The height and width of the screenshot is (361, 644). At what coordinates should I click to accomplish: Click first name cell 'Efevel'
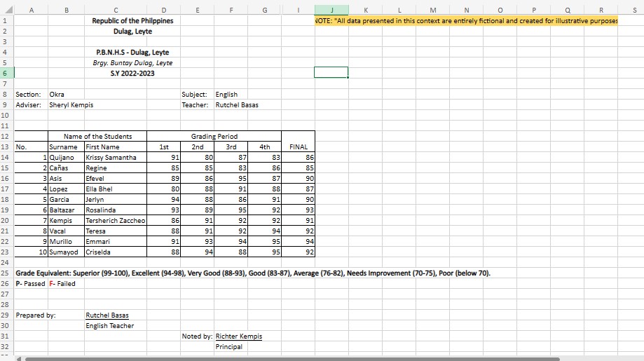(x=116, y=178)
